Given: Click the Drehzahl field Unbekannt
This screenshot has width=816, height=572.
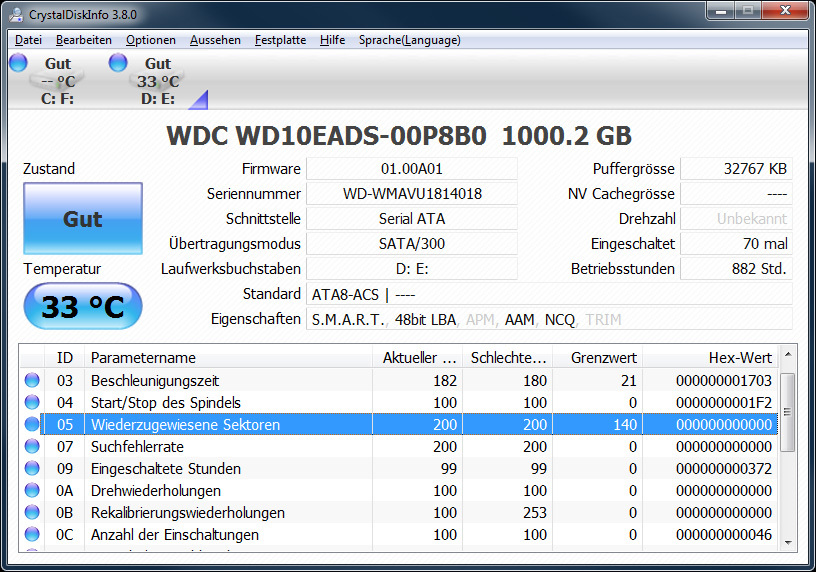Looking at the screenshot, I should tap(736, 219).
